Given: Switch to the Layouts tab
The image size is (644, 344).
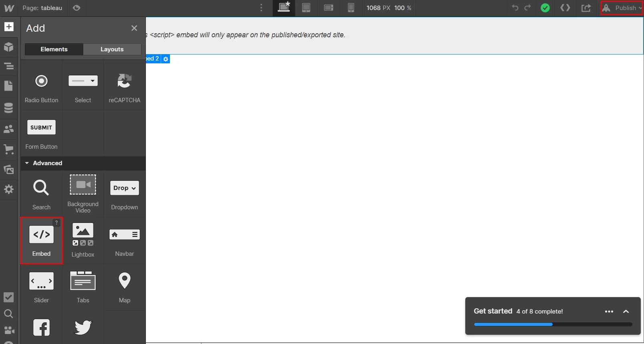Looking at the screenshot, I should click(x=112, y=49).
